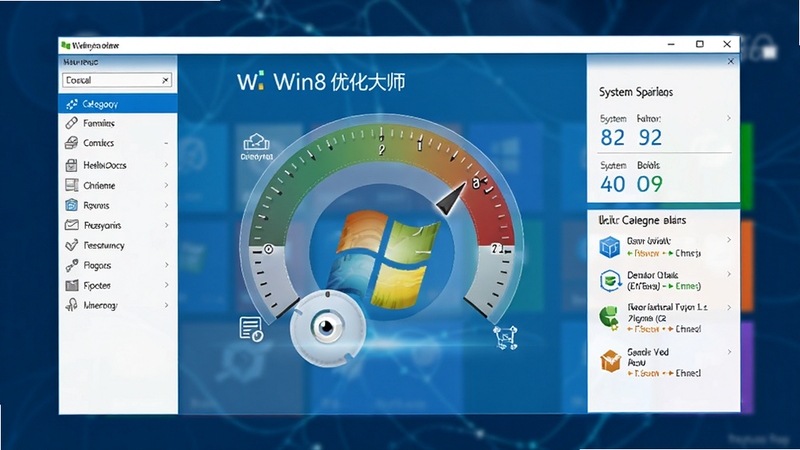Open the chevron on the orange box item

(729, 352)
